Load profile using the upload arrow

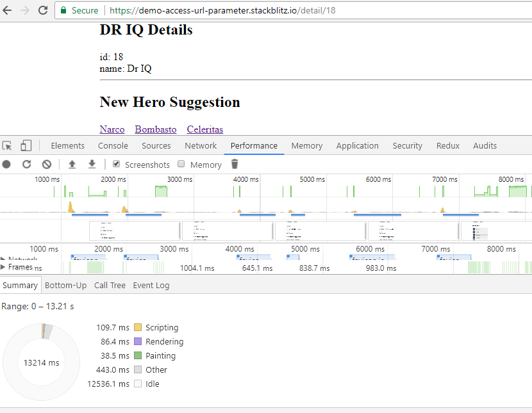point(72,165)
